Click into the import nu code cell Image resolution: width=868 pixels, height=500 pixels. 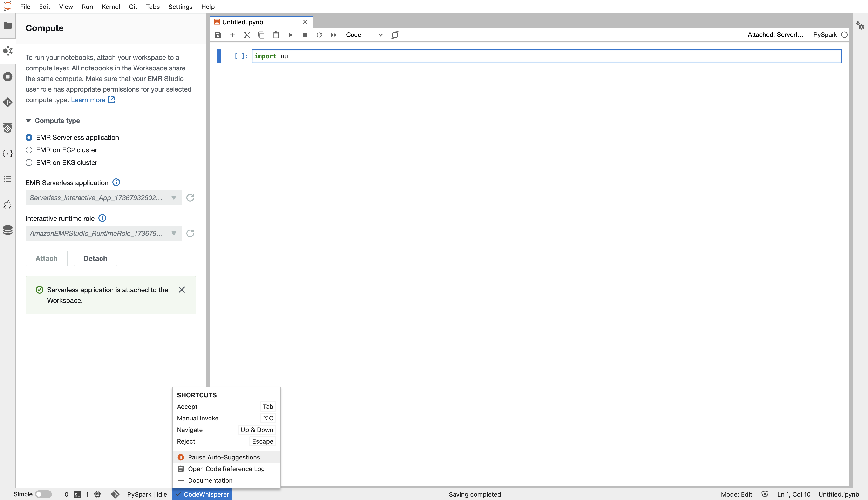(547, 56)
